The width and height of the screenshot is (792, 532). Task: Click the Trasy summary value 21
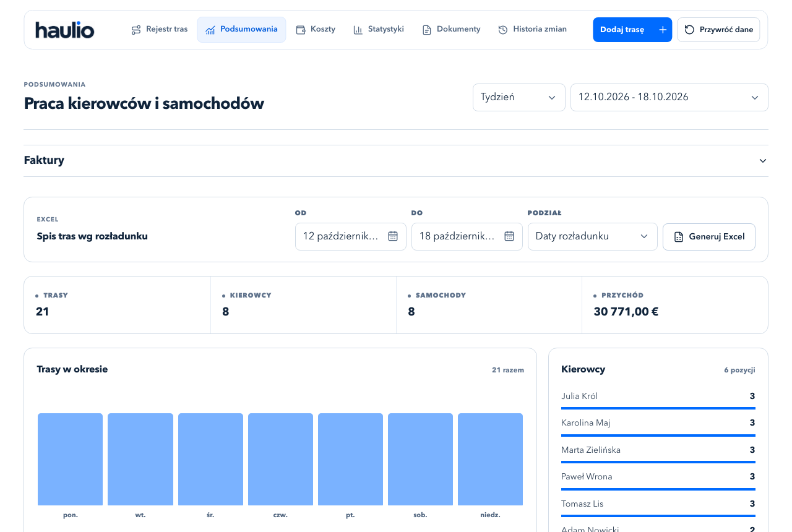[43, 312]
